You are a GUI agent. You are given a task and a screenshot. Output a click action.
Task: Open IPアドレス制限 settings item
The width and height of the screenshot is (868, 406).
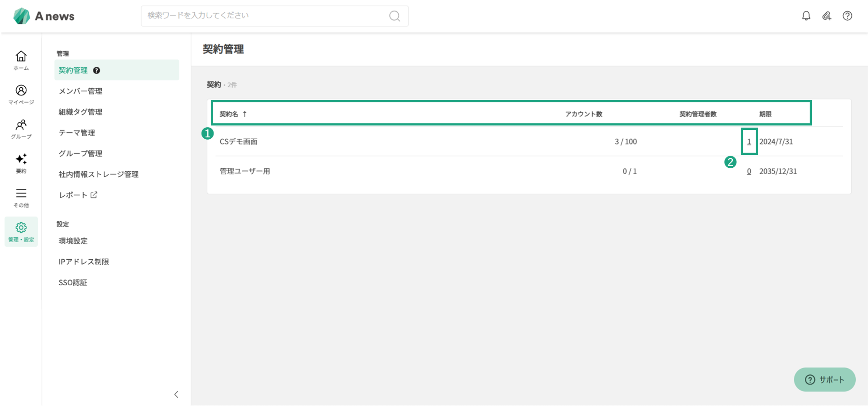(x=83, y=262)
